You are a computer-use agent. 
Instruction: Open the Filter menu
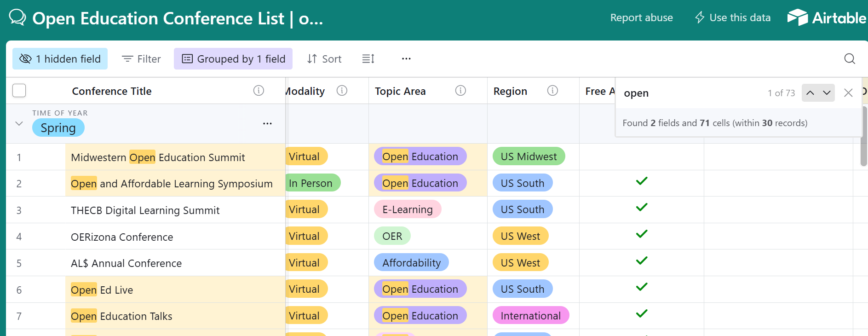[x=141, y=59]
